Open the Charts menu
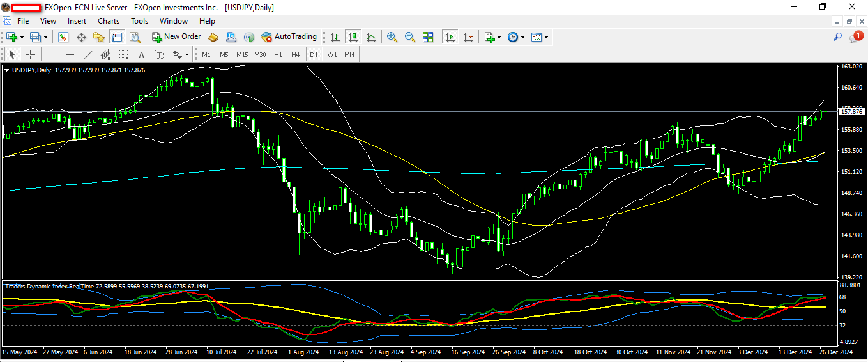The image size is (868, 362). click(x=109, y=21)
